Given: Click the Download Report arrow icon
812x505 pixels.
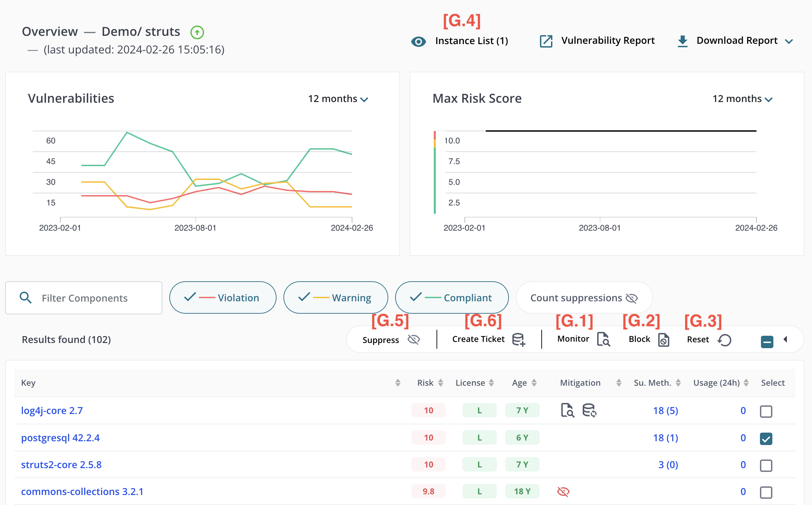Looking at the screenshot, I should click(x=682, y=41).
